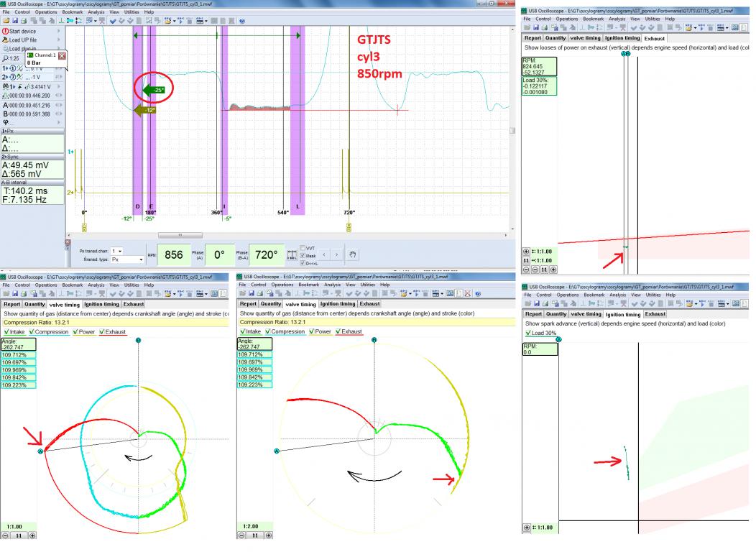This screenshot has width=756, height=552.
Task: Expand the Load UP file arrow
Action: (60, 40)
